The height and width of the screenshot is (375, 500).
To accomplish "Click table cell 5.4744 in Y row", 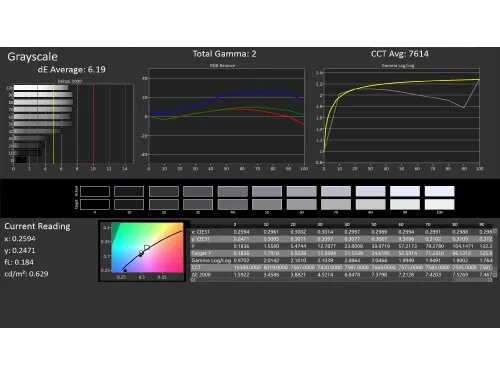I will pos(298,246).
